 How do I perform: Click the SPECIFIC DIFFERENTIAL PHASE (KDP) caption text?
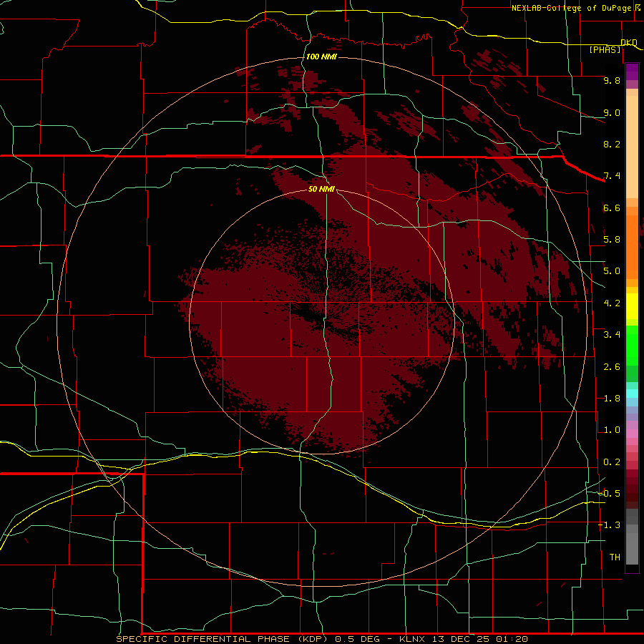point(222,639)
